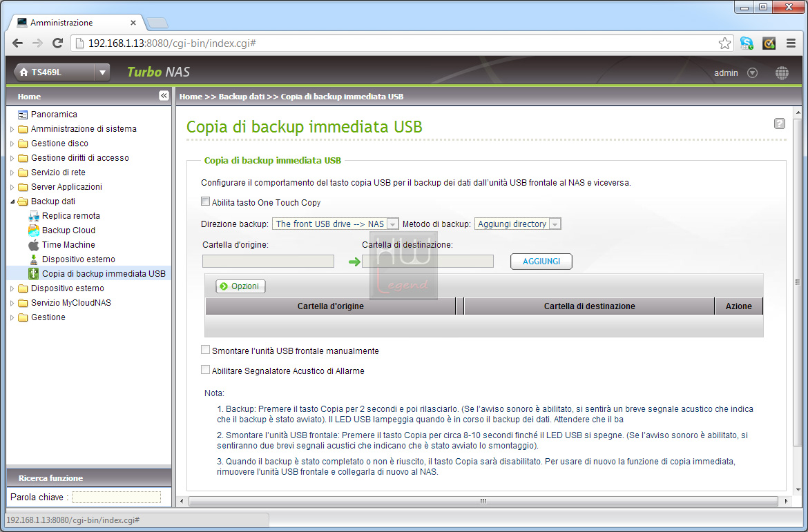Click the Cartella d'origine input field
Image resolution: width=808 pixels, height=532 pixels.
tap(268, 261)
